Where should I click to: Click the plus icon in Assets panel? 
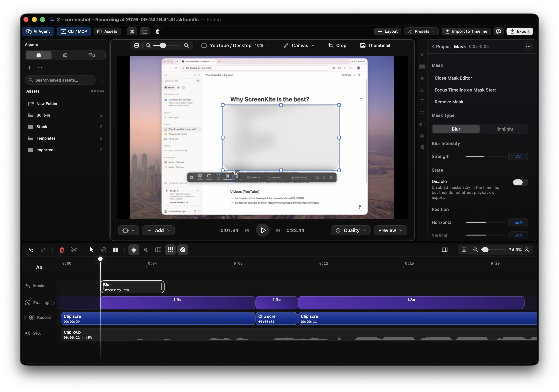(x=29, y=68)
